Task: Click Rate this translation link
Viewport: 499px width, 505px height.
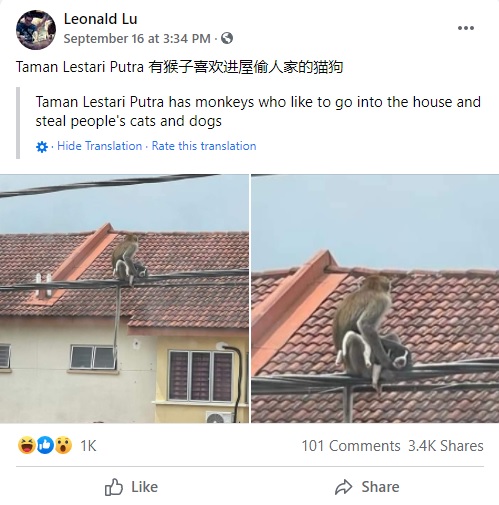Action: click(x=204, y=146)
